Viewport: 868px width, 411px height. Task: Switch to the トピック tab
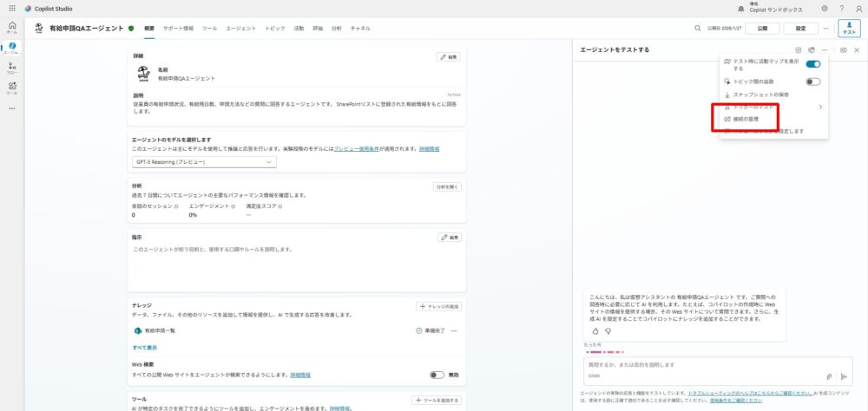pos(274,29)
